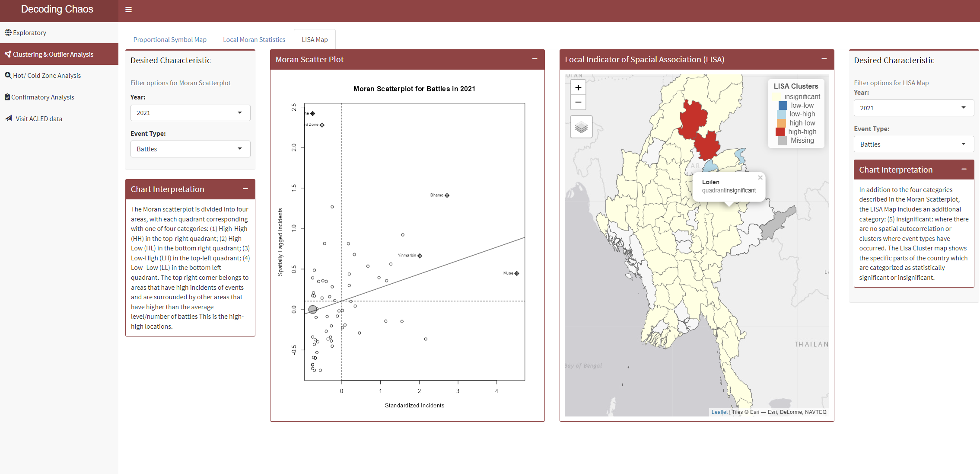Click the high-high legend color swatch
The width and height of the screenshot is (980, 474).
[780, 132]
